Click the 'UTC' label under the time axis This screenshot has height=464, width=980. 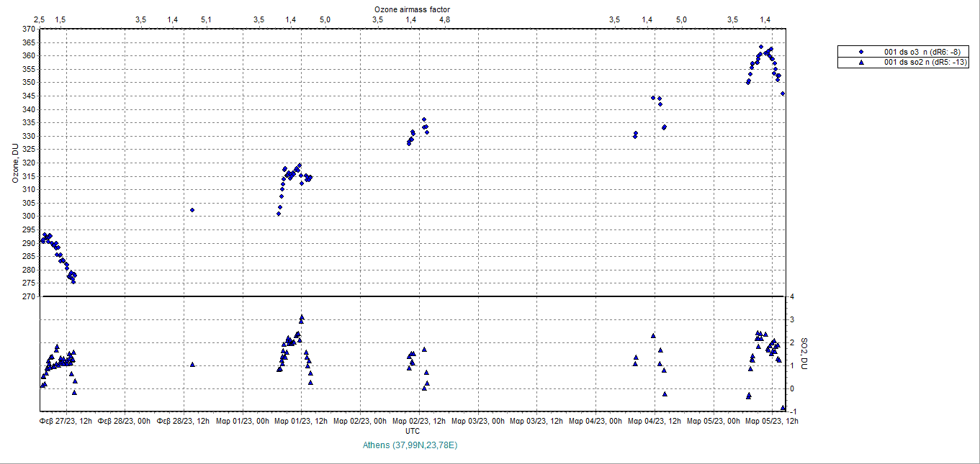(x=413, y=431)
